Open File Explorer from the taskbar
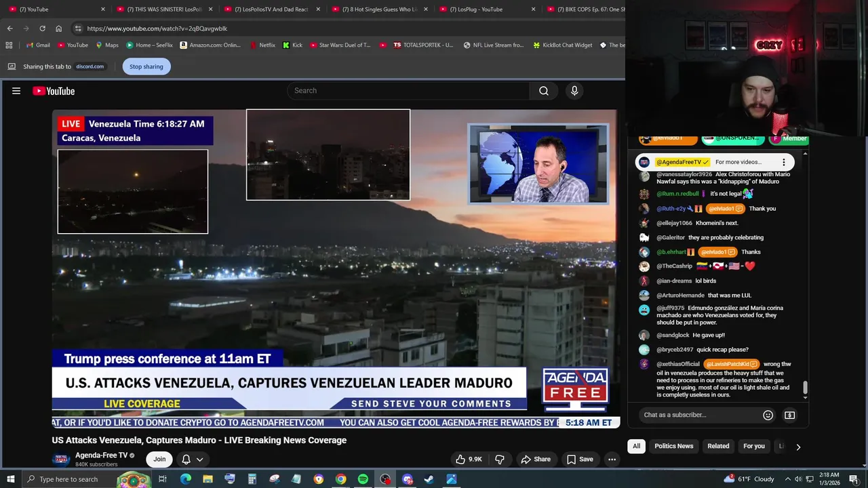The image size is (868, 488). pos(208,479)
